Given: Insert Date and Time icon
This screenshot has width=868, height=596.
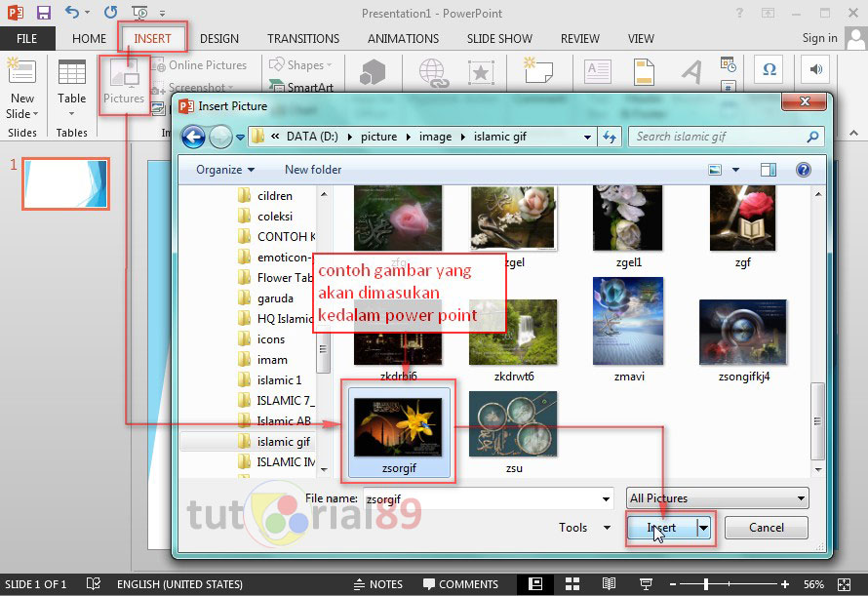Looking at the screenshot, I should 728,64.
